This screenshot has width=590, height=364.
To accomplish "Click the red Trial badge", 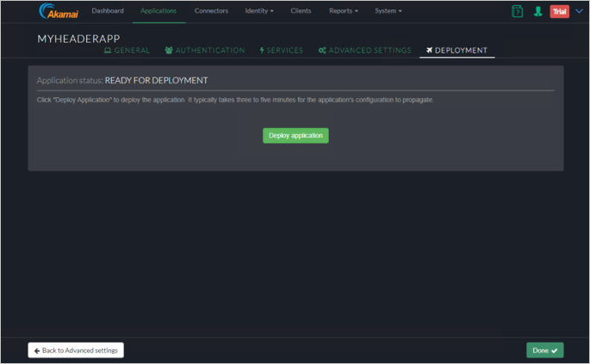I will click(x=560, y=12).
